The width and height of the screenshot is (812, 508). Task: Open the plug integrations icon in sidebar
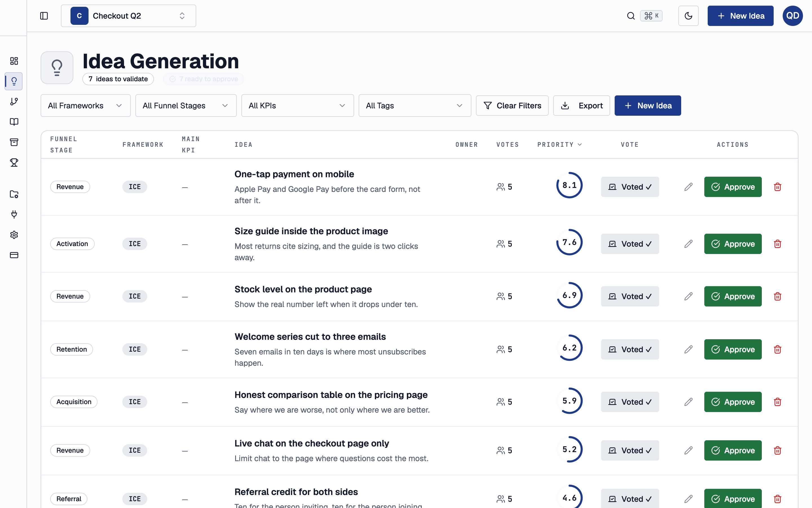pyautogui.click(x=14, y=214)
